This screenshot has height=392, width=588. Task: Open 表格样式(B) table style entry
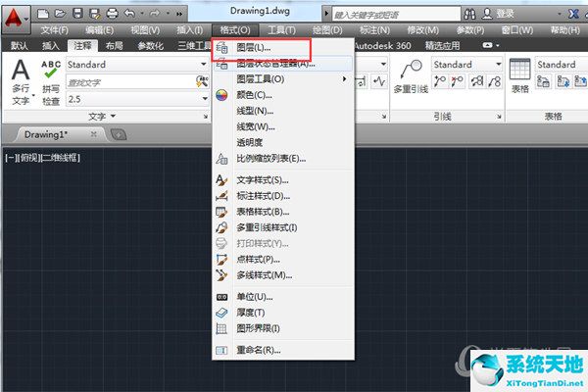click(283, 212)
